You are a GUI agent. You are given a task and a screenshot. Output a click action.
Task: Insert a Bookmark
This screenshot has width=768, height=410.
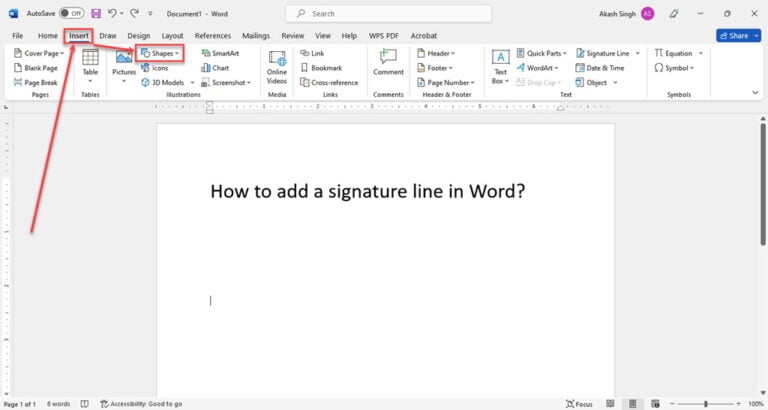321,68
